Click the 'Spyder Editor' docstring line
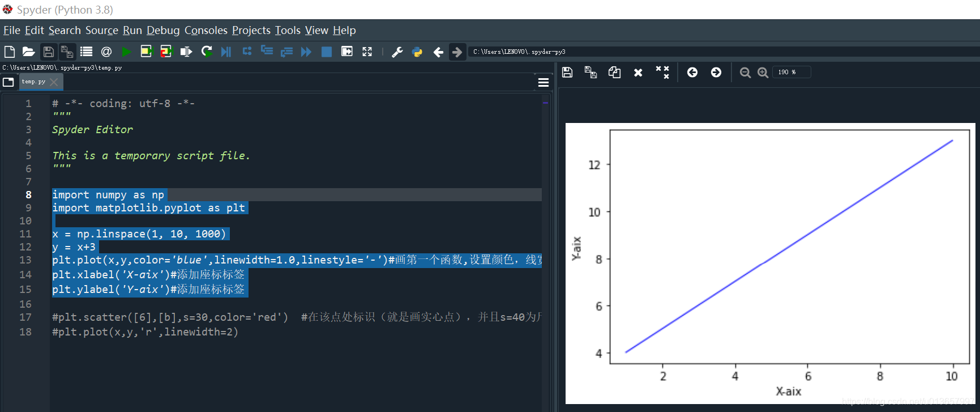The width and height of the screenshot is (980, 412). [x=92, y=129]
